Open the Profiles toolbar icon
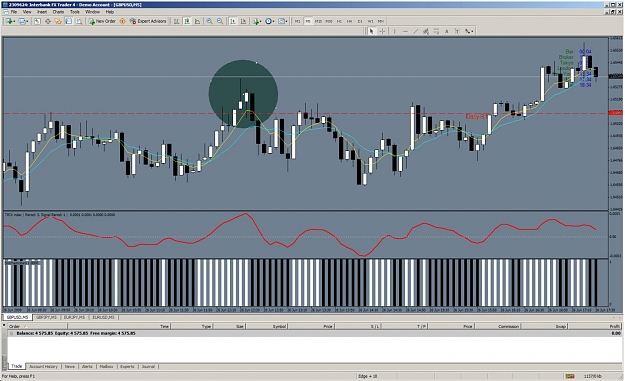Image resolution: width=625 pixels, height=381 pixels. coord(23,21)
